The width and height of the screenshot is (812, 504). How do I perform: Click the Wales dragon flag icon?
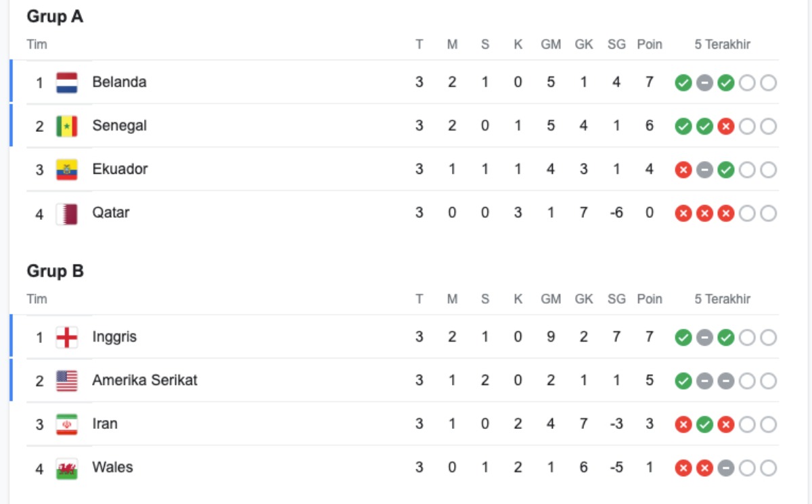(67, 468)
